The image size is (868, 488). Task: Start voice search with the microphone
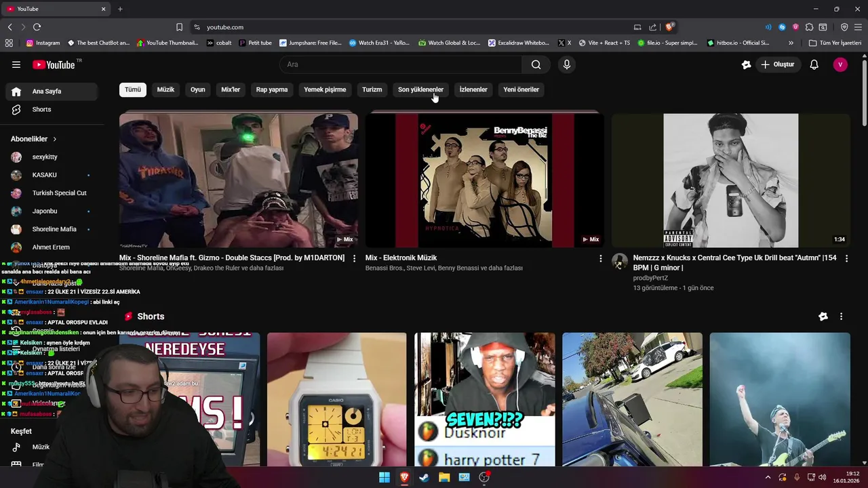pyautogui.click(x=567, y=64)
